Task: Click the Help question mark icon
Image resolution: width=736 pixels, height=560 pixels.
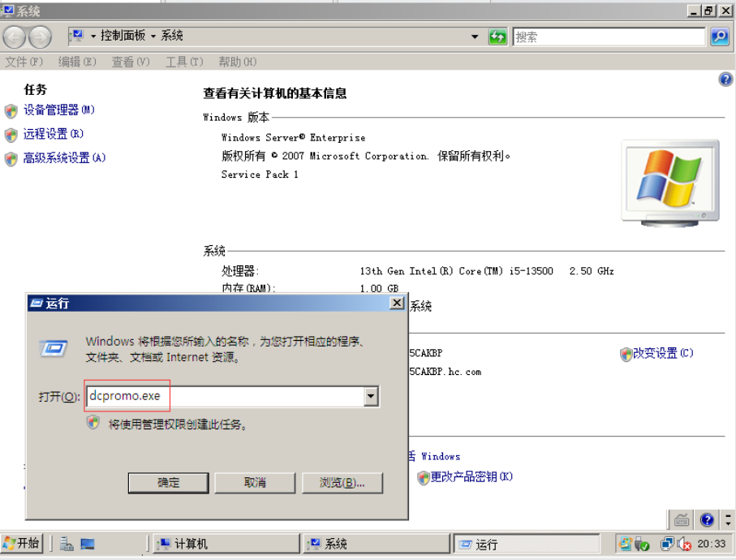Action: pos(726,79)
